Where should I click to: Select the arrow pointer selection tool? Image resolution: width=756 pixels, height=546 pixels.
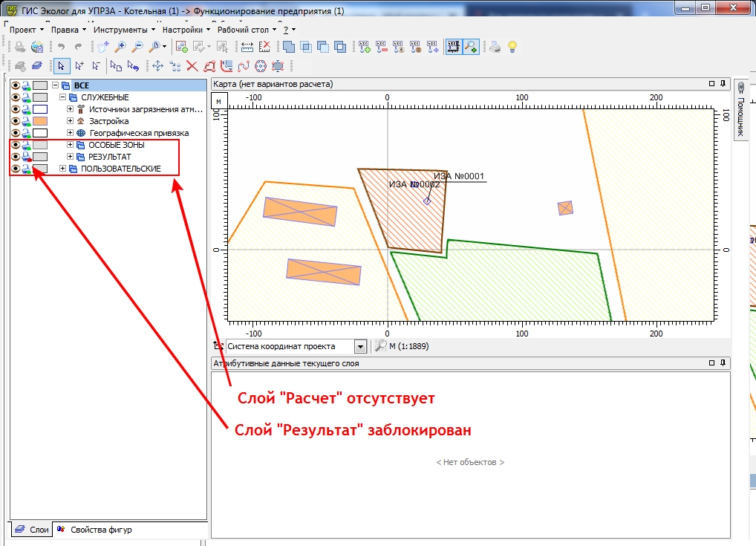click(x=61, y=66)
